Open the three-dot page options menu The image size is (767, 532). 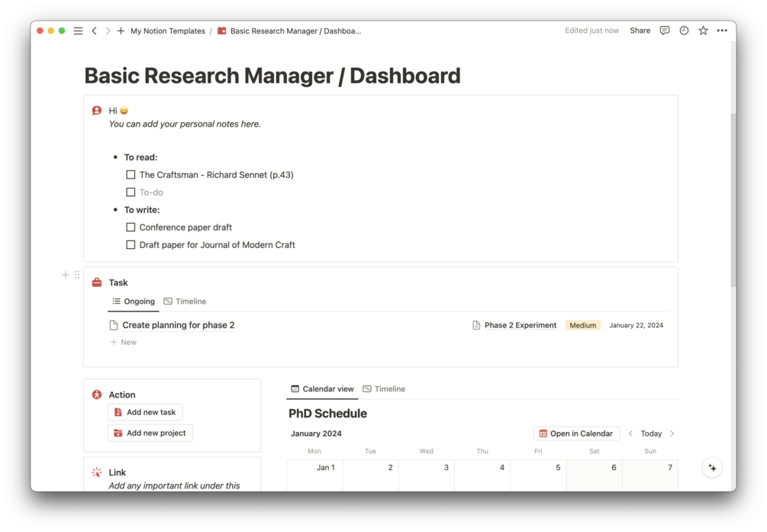click(x=722, y=31)
